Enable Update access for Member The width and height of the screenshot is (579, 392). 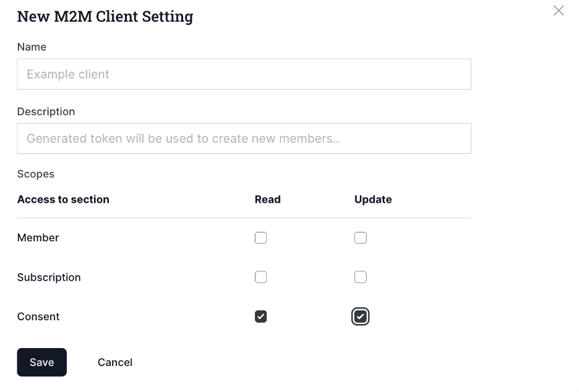click(361, 237)
